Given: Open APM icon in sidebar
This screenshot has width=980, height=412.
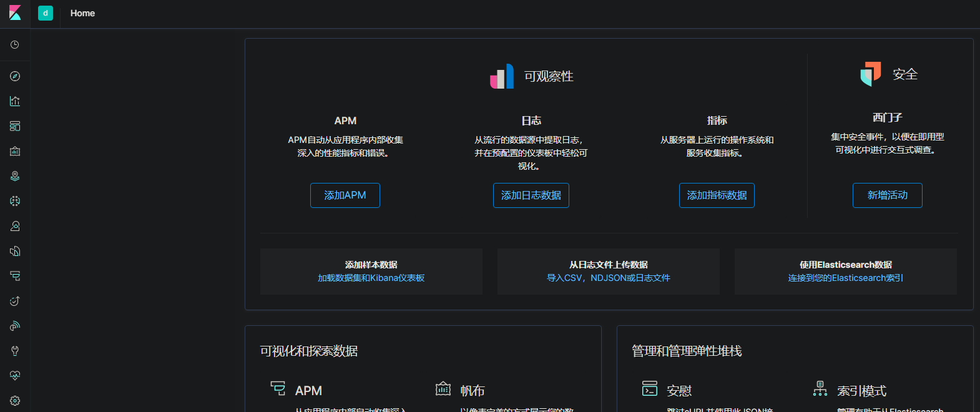Looking at the screenshot, I should coord(15,276).
